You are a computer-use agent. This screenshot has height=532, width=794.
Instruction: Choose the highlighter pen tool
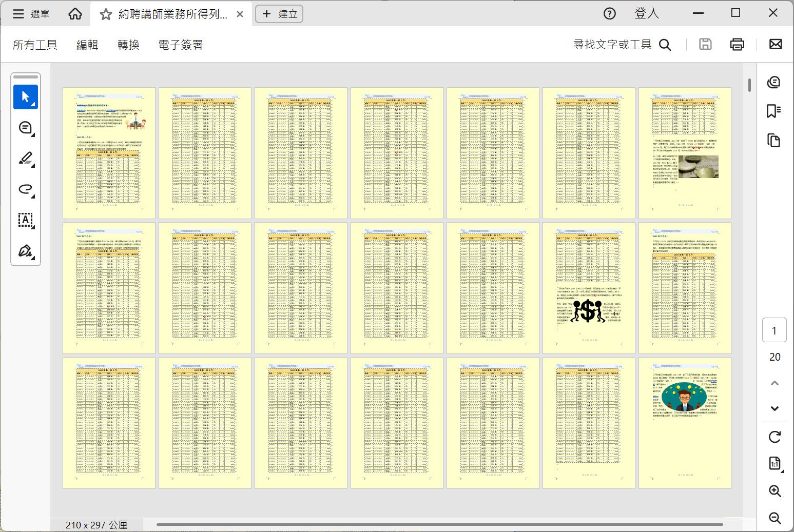pyautogui.click(x=26, y=159)
